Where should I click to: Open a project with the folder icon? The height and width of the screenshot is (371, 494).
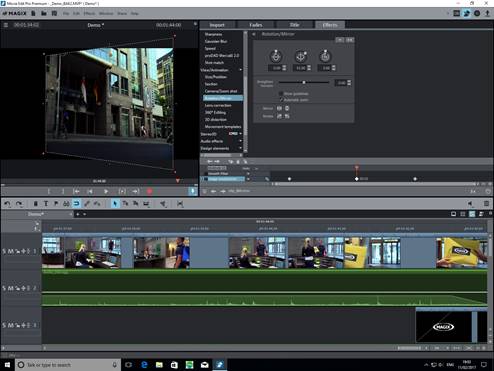(44, 13)
